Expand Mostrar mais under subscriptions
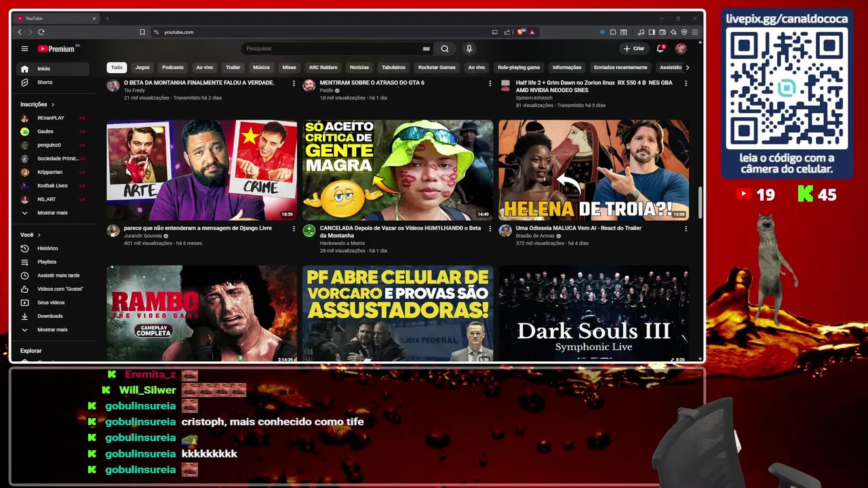Screen dimensions: 868x488 pos(53,213)
